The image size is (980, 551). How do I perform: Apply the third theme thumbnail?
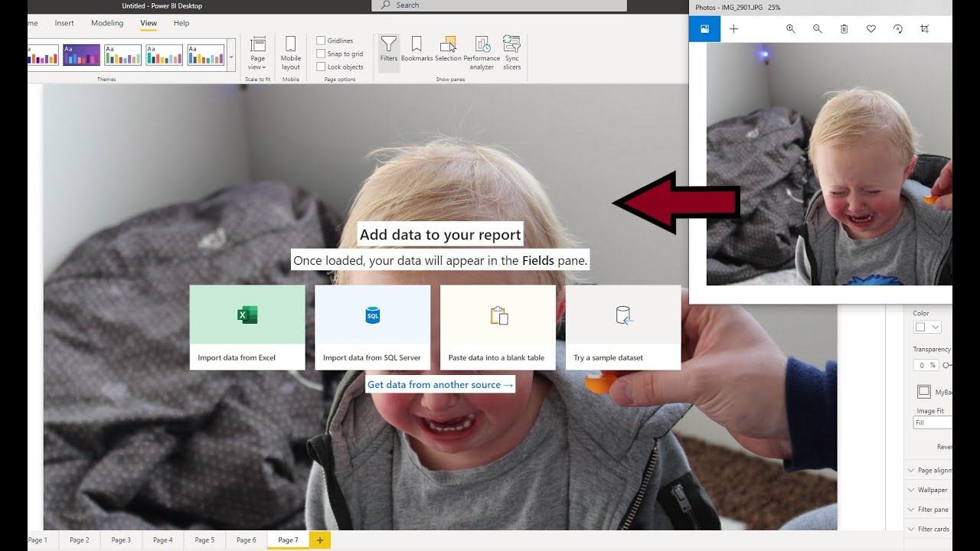click(122, 55)
